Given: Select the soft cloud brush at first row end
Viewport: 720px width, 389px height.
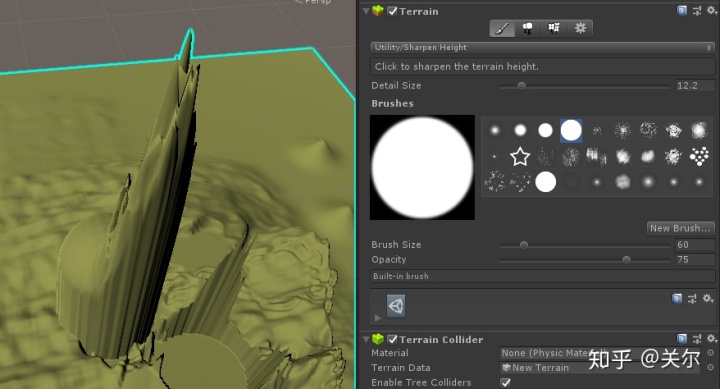Looking at the screenshot, I should pyautogui.click(x=699, y=130).
